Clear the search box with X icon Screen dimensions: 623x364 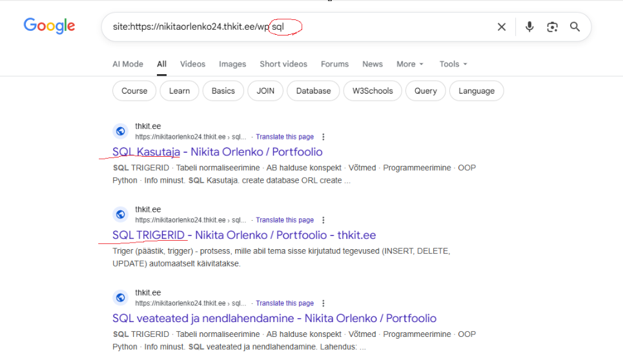click(x=502, y=27)
